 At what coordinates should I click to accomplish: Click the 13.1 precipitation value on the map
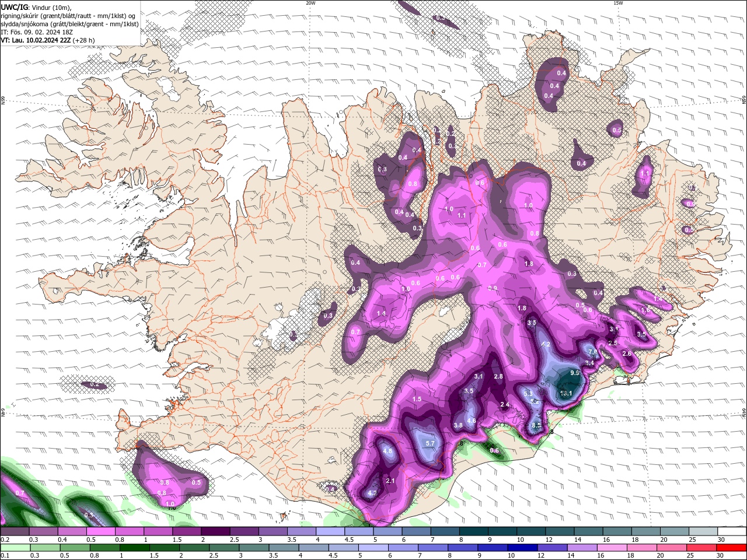[x=566, y=393]
